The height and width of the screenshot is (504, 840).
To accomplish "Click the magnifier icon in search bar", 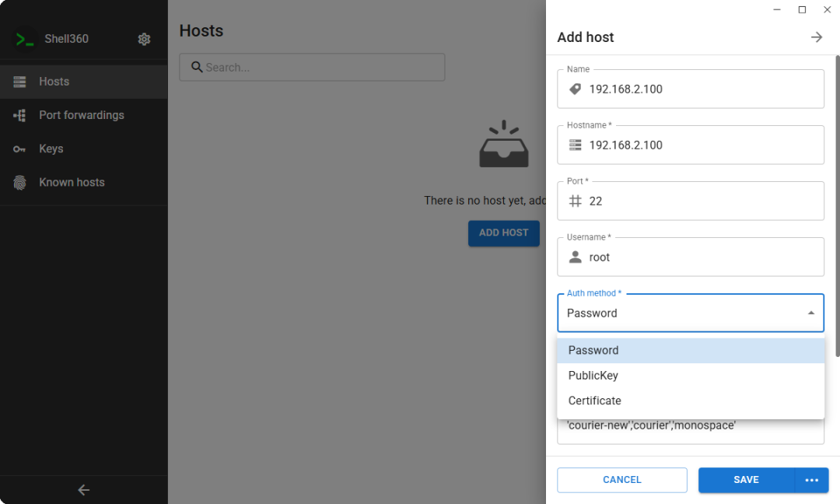I will click(x=197, y=68).
